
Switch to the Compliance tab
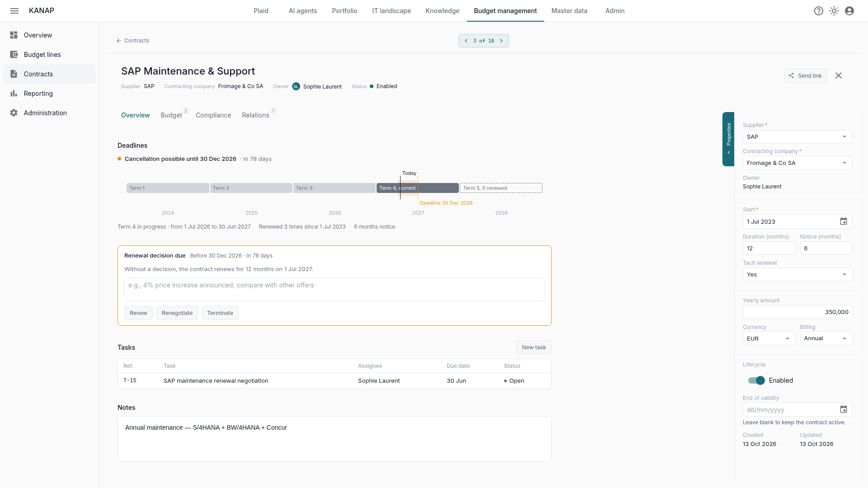click(x=213, y=115)
